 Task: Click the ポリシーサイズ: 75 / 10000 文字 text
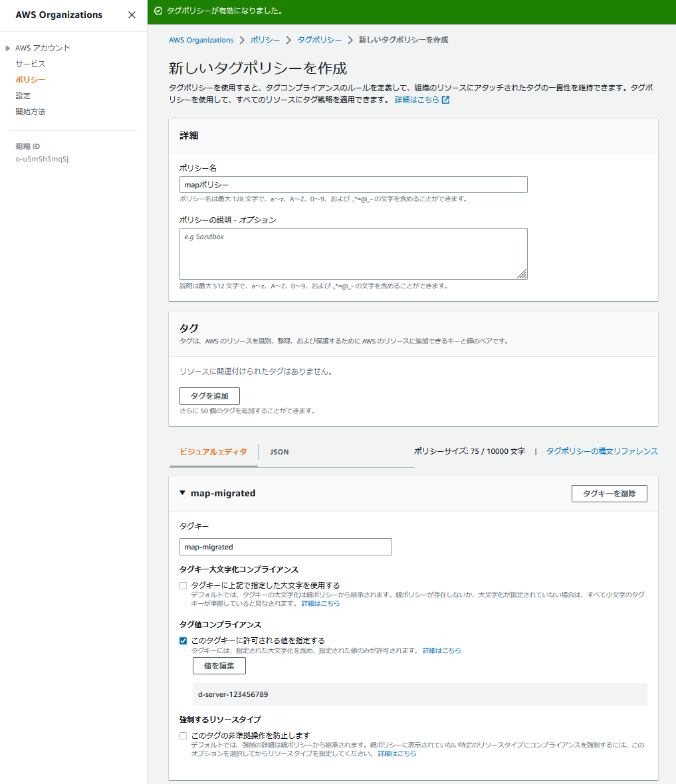click(469, 452)
